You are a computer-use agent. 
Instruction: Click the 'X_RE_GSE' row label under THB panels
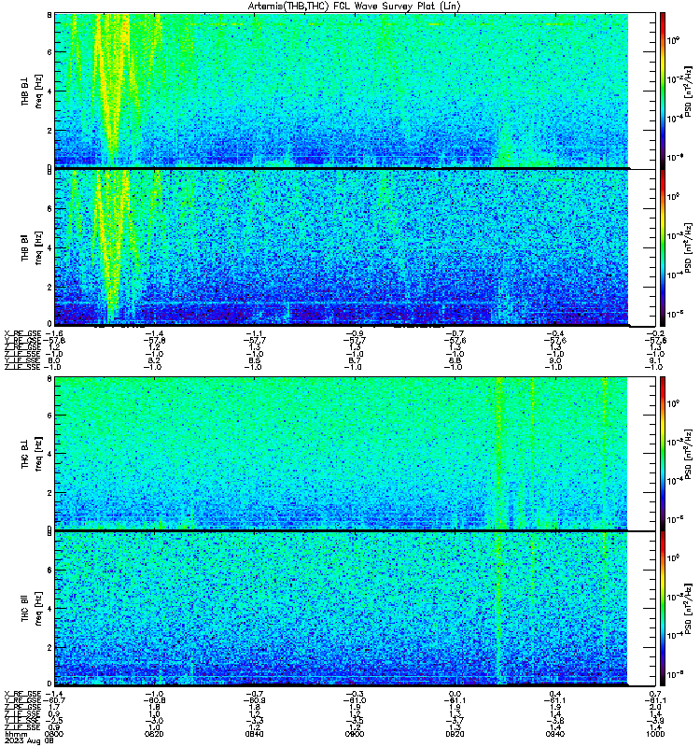coord(22,334)
